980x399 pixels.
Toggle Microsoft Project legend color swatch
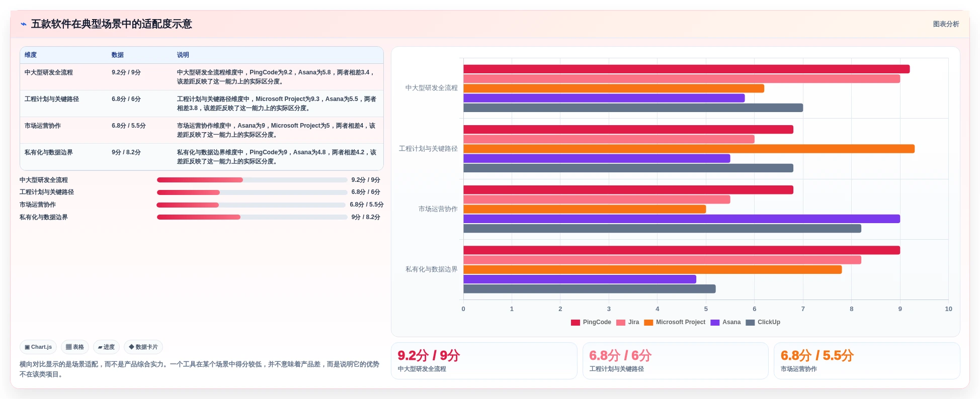pyautogui.click(x=648, y=323)
